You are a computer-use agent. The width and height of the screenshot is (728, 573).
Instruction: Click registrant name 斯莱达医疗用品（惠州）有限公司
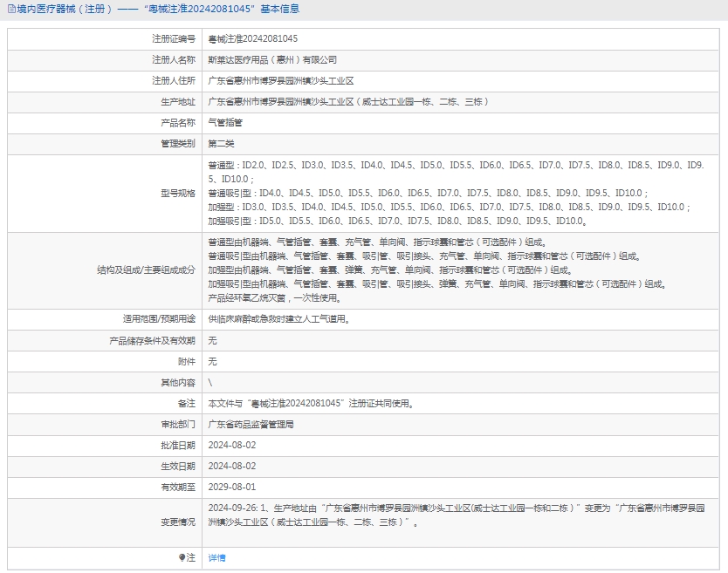tap(271, 60)
